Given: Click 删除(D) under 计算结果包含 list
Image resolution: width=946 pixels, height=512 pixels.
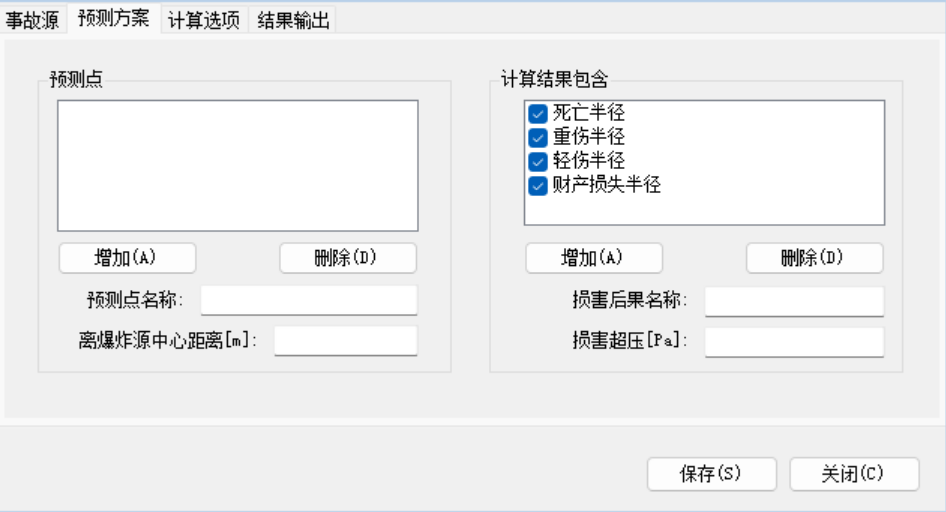Looking at the screenshot, I should tap(814, 258).
